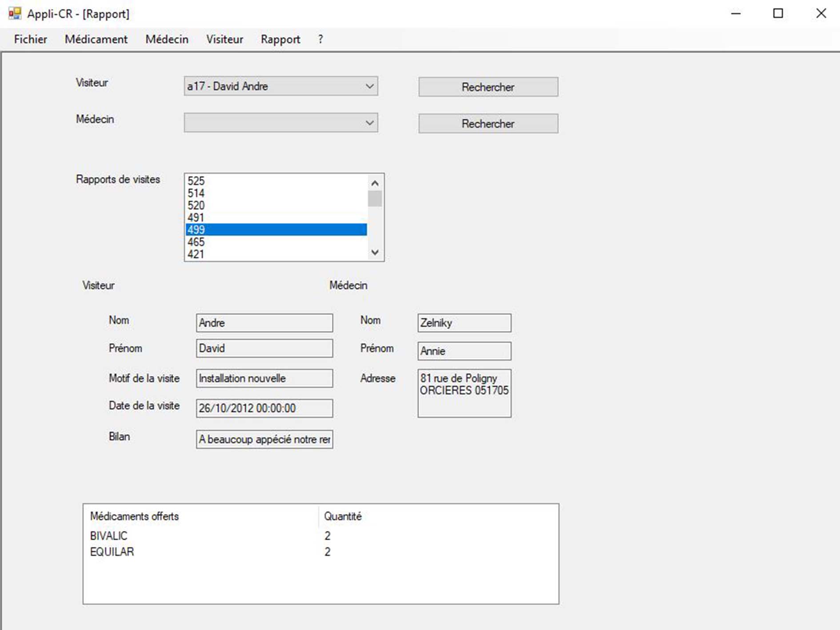Click the visitor Nom field containing Andre
The width and height of the screenshot is (840, 630).
click(x=264, y=323)
